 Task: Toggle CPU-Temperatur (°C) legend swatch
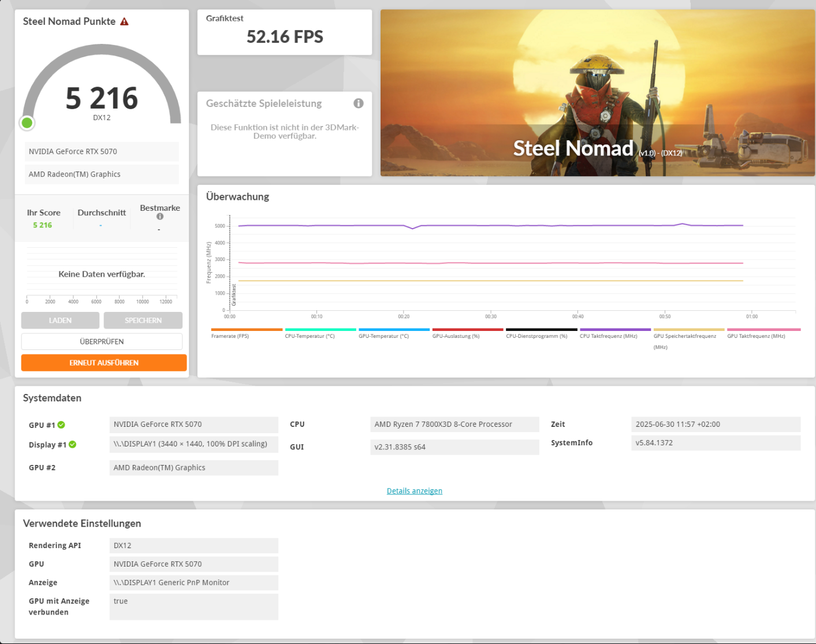click(x=321, y=330)
